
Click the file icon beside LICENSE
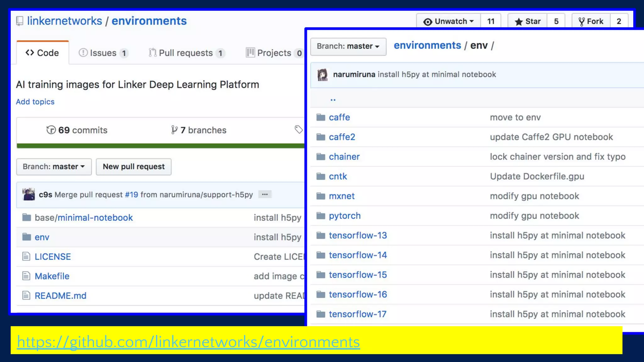[26, 256]
